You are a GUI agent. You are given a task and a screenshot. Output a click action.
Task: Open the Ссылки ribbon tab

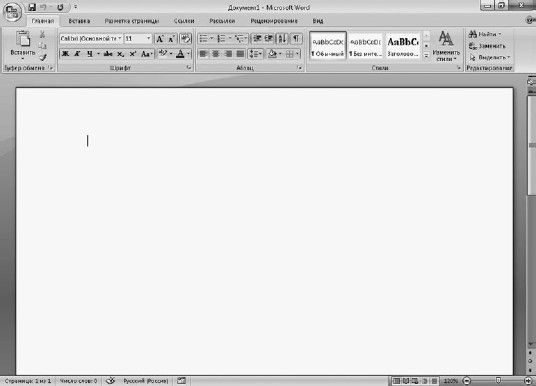[x=184, y=21]
